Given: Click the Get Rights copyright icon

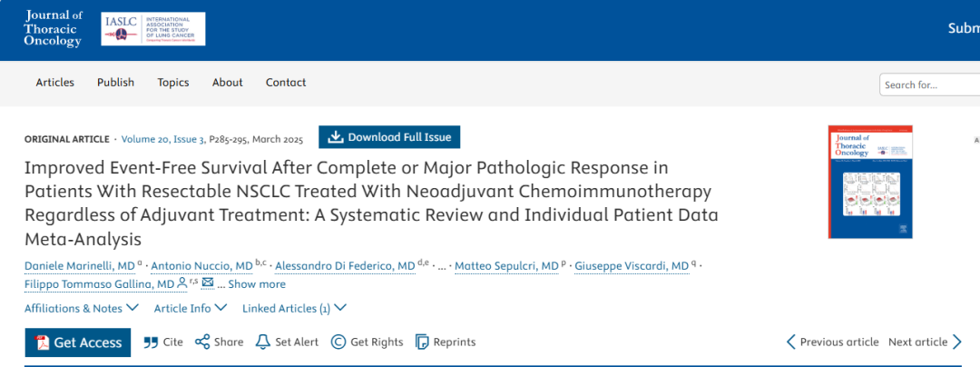Looking at the screenshot, I should tap(338, 342).
